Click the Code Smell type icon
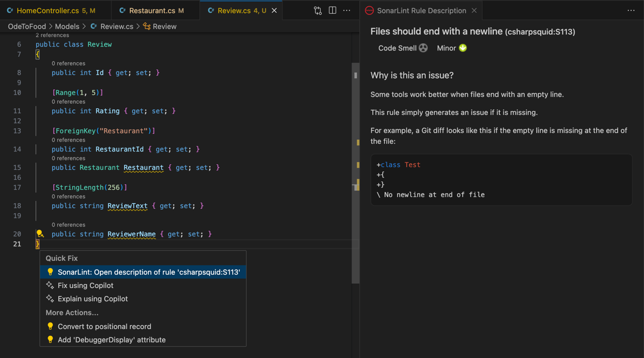 point(422,48)
